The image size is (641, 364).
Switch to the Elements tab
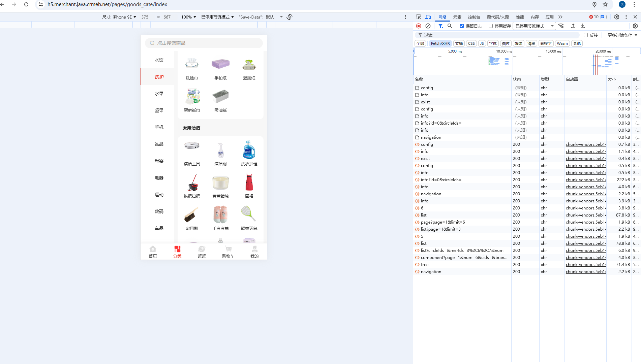pos(457,17)
